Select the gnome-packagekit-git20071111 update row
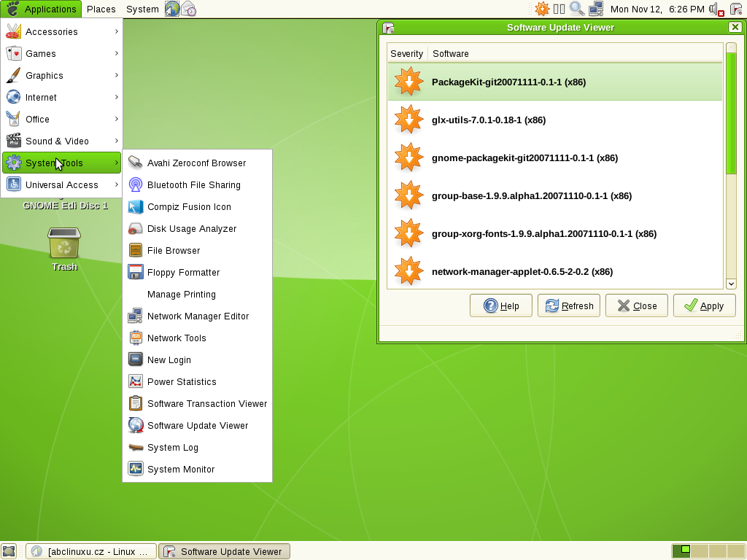 tap(555, 158)
